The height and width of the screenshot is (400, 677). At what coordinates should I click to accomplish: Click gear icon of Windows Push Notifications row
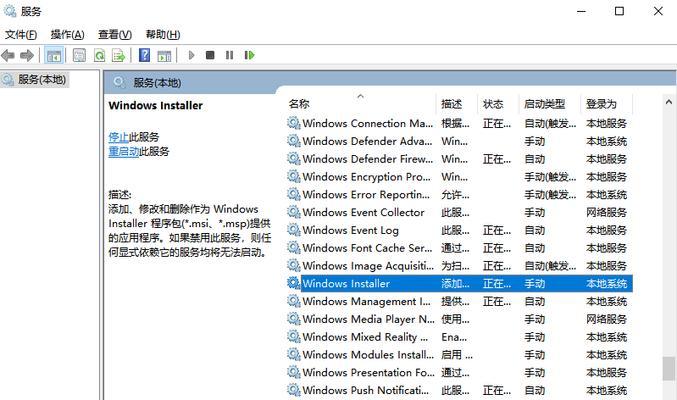pos(294,390)
